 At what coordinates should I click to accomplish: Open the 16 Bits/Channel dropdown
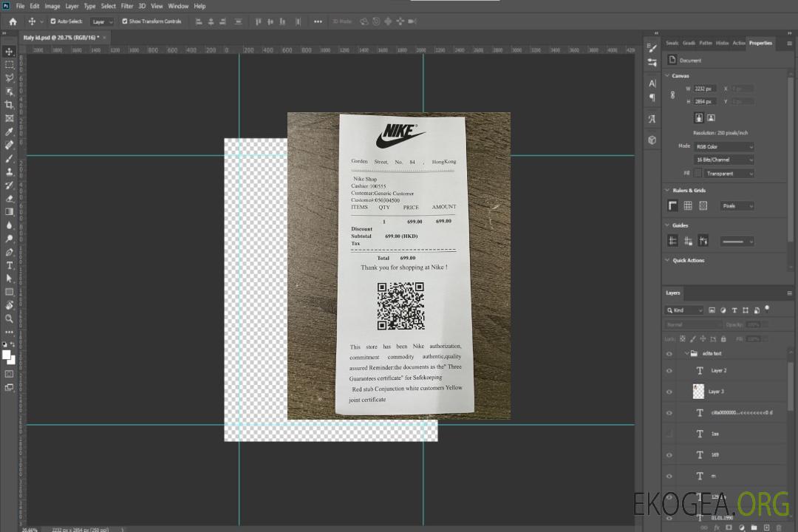(723, 160)
